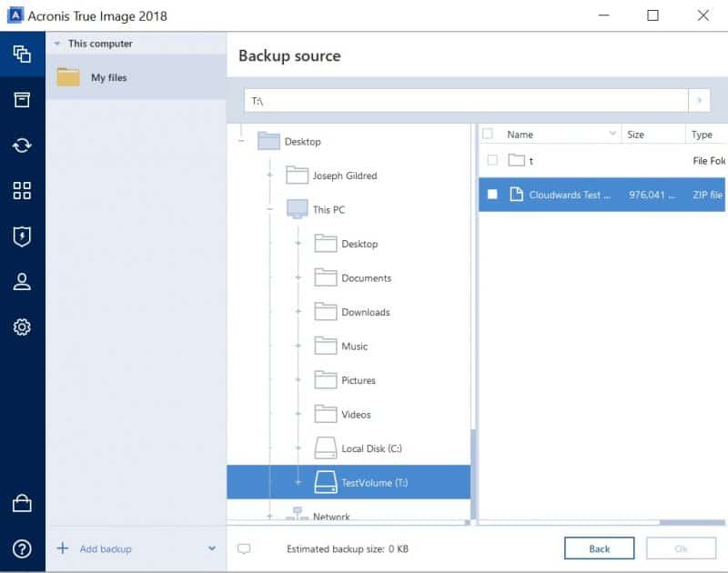The height and width of the screenshot is (573, 728).
Task: Open the Settings gear icon
Action: 22,327
